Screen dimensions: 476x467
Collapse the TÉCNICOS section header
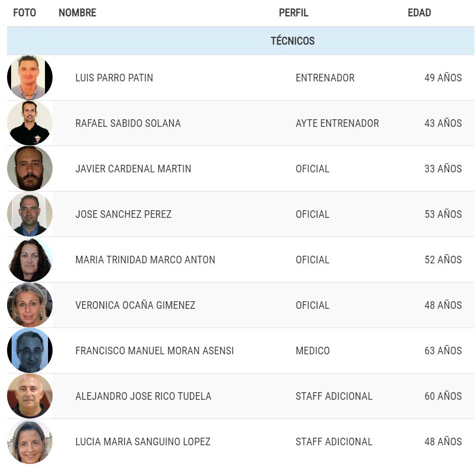(x=241, y=41)
